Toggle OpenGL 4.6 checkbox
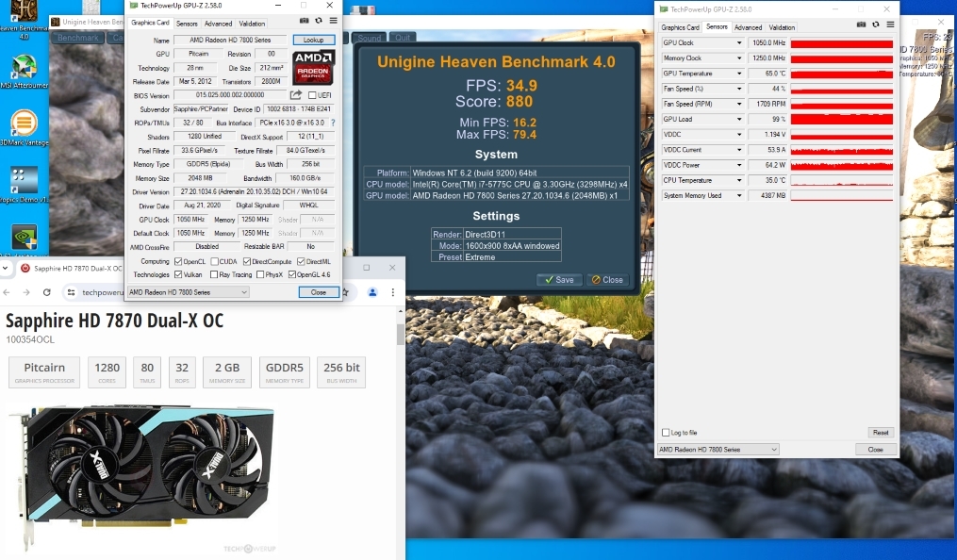The height and width of the screenshot is (560, 957). (x=291, y=274)
